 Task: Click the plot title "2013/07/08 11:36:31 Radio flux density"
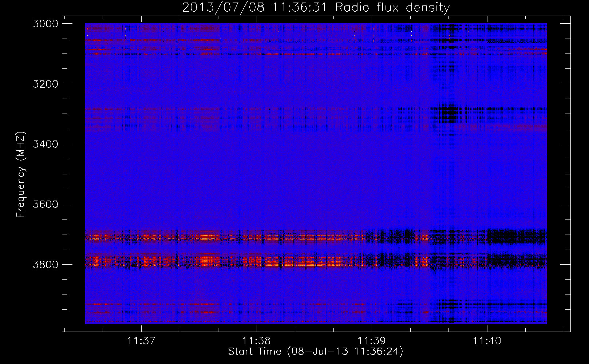pos(316,8)
